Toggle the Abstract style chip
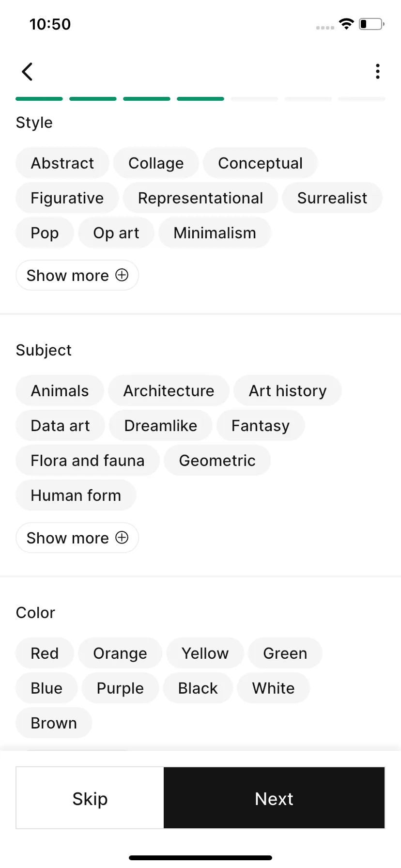This screenshot has width=401, height=868. (x=62, y=163)
